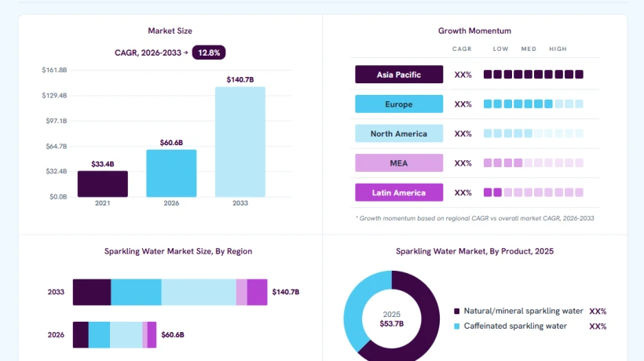Click the $97.1B axis label
Viewport: 644px width, 361px height.
57,121
